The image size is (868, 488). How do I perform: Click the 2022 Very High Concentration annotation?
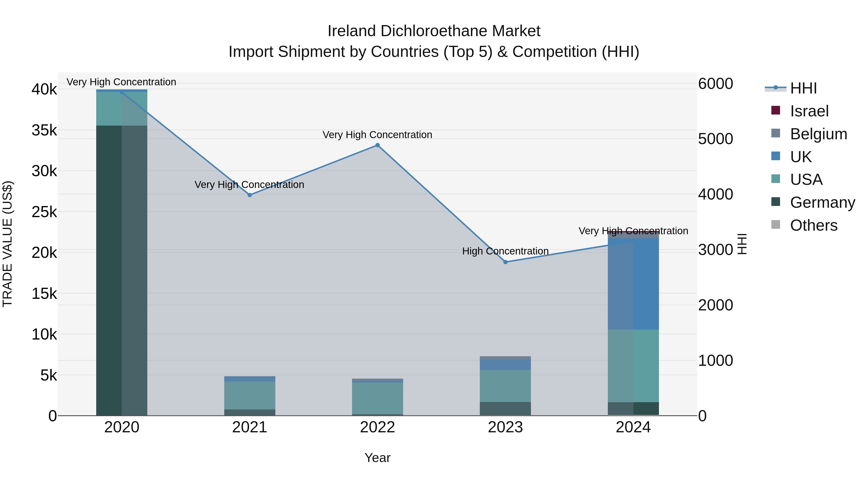pos(377,135)
